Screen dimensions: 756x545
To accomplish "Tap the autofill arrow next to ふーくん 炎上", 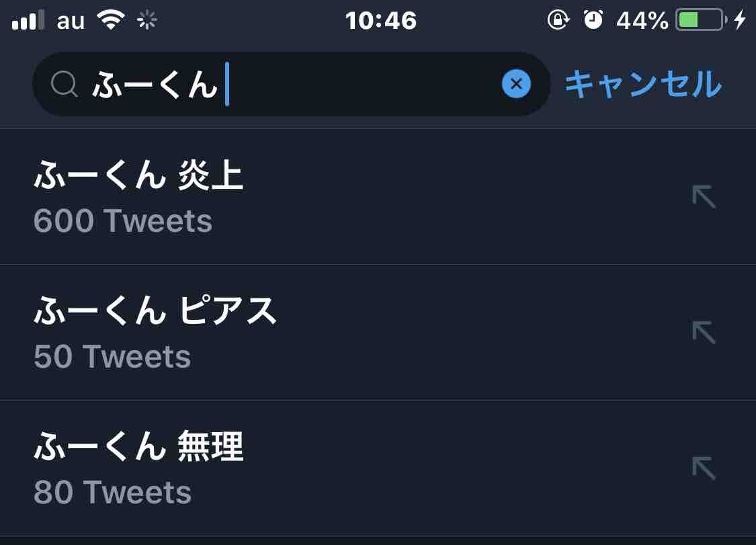I will point(704,197).
